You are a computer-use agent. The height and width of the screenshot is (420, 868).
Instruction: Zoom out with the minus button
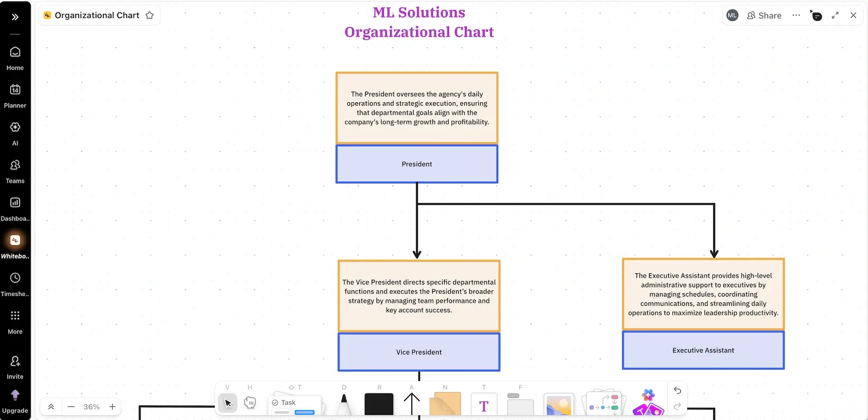[x=71, y=406]
